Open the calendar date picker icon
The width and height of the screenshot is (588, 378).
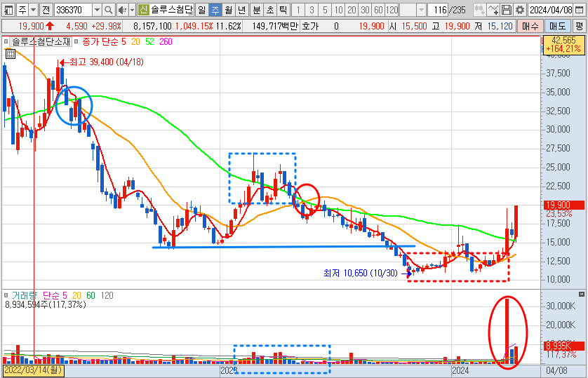(579, 10)
